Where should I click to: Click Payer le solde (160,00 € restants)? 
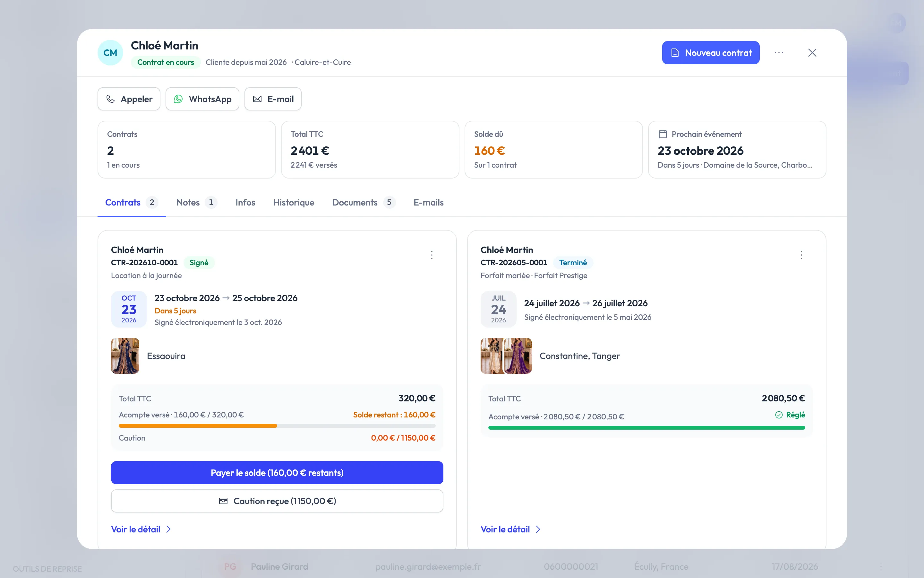[x=277, y=473]
